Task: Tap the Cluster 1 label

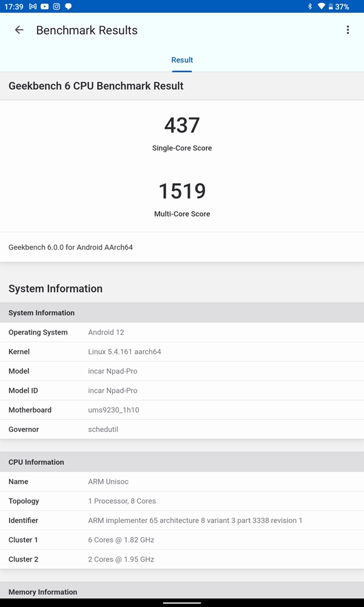Action: (23, 540)
